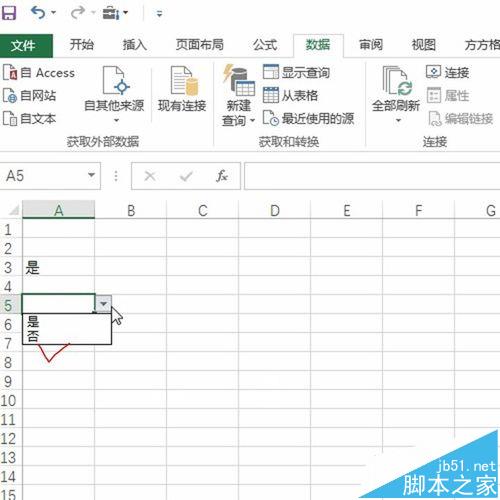Undo the last action
Screen dimensions: 500x500
38,13
